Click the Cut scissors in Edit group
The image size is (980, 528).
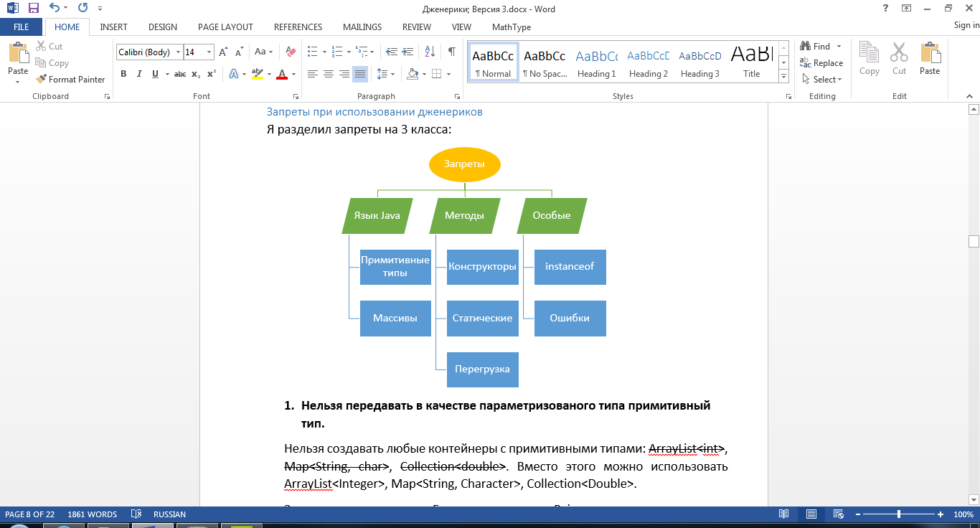[x=899, y=59]
